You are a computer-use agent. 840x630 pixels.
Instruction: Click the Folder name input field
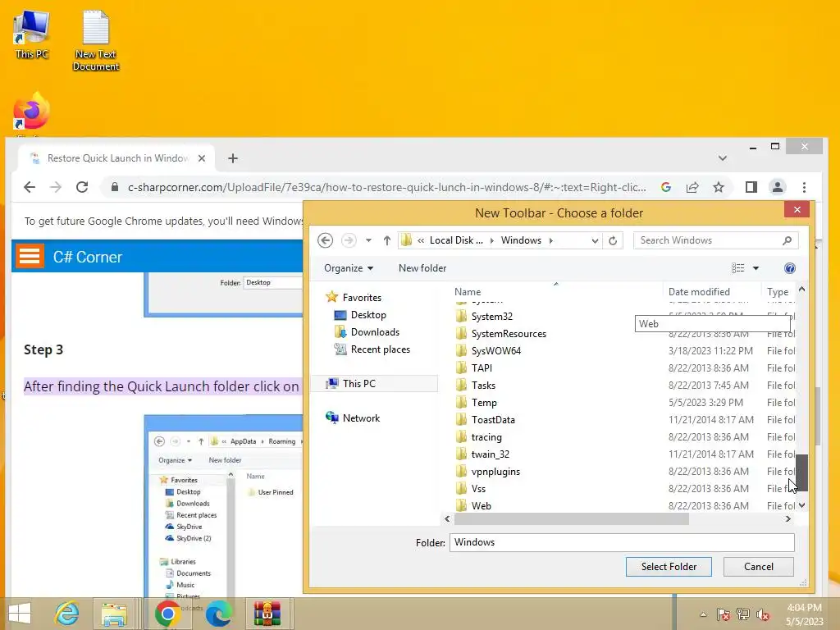[622, 542]
